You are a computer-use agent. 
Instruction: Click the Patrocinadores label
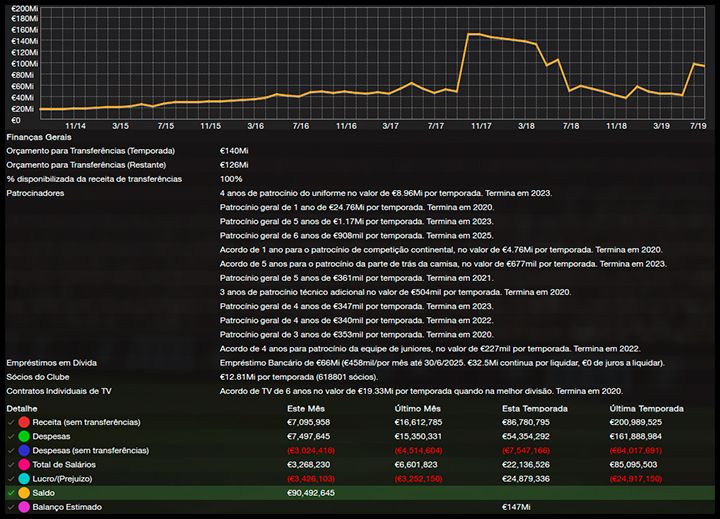click(35, 192)
